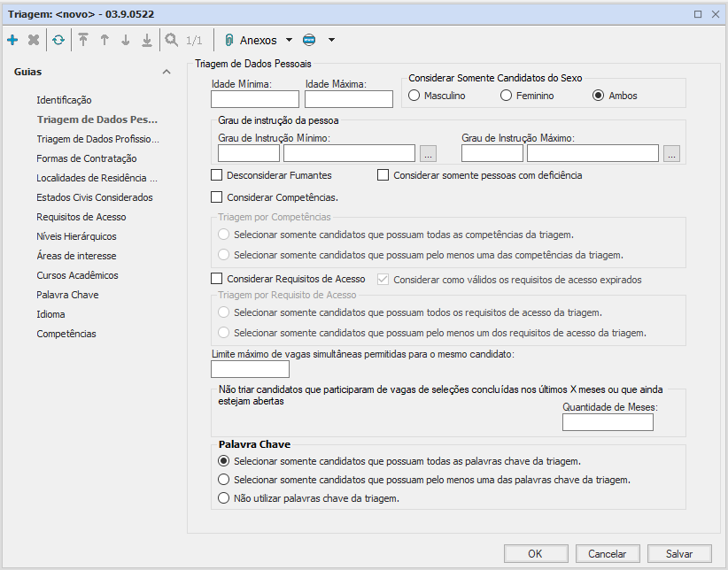The height and width of the screenshot is (570, 728).
Task: Click the magnifier search icon
Action: 172,40
